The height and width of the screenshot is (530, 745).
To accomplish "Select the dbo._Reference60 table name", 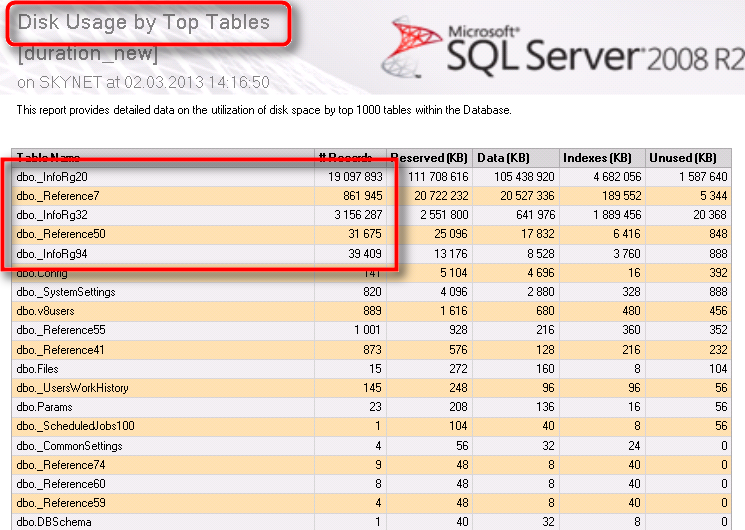I will click(x=61, y=484).
